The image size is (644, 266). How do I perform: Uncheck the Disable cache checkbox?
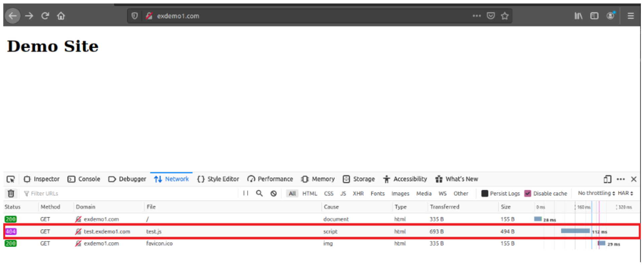click(528, 193)
